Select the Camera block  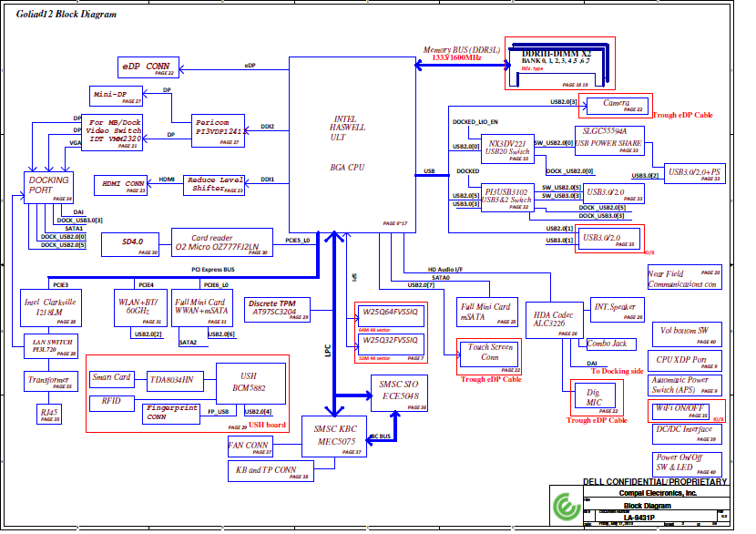pos(616,106)
